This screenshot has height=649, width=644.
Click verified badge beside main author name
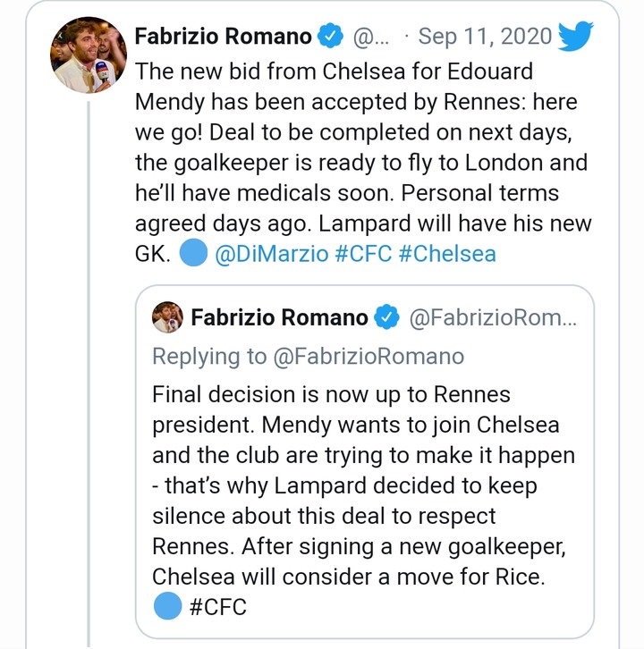click(328, 38)
